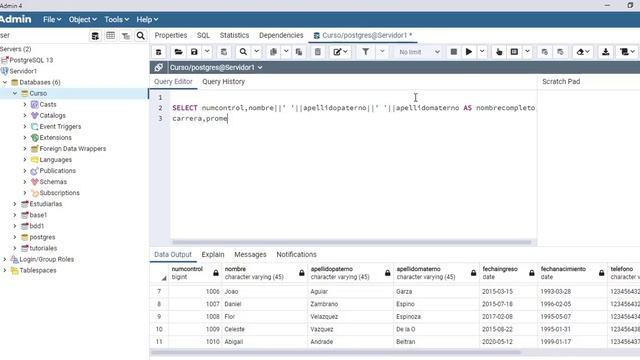
Task: Open the No limit rows dropdown
Action: 419,52
